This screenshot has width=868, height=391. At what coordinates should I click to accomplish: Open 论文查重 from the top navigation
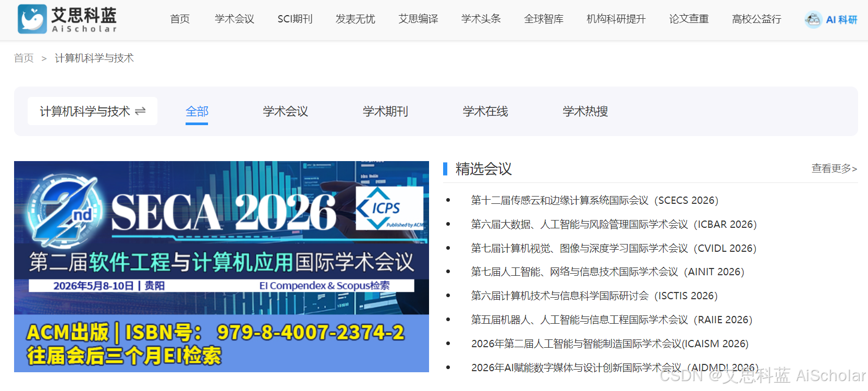[x=689, y=19]
